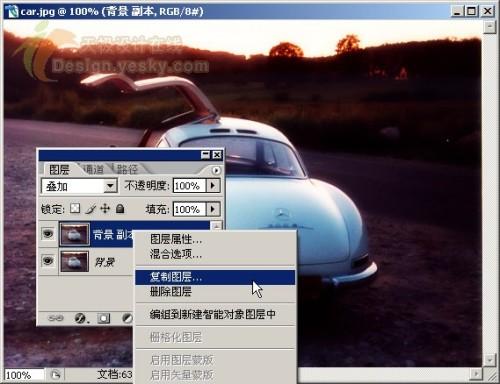Close the layers palette
Image resolution: width=500 pixels, height=384 pixels.
tap(217, 155)
